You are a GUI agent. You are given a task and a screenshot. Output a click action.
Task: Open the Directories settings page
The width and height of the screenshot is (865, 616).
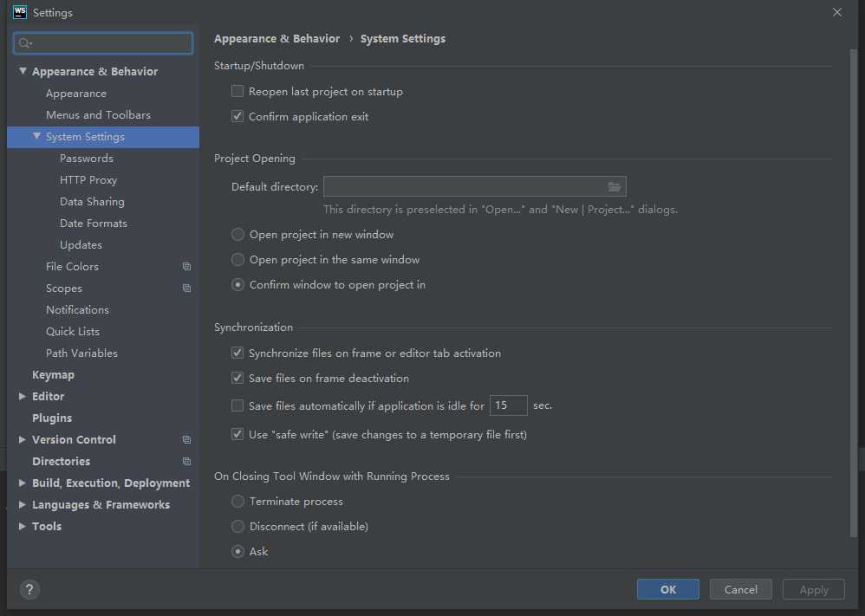coord(61,461)
